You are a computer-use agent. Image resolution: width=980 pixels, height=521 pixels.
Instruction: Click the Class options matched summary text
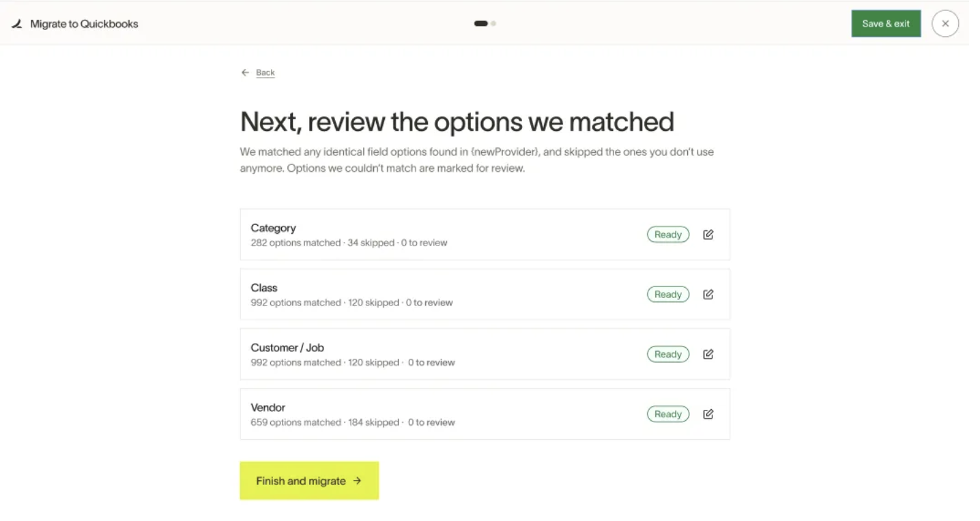pos(351,303)
